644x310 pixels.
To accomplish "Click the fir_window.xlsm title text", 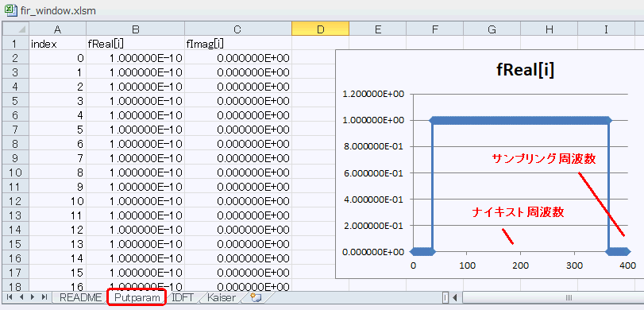I will click(x=58, y=10).
